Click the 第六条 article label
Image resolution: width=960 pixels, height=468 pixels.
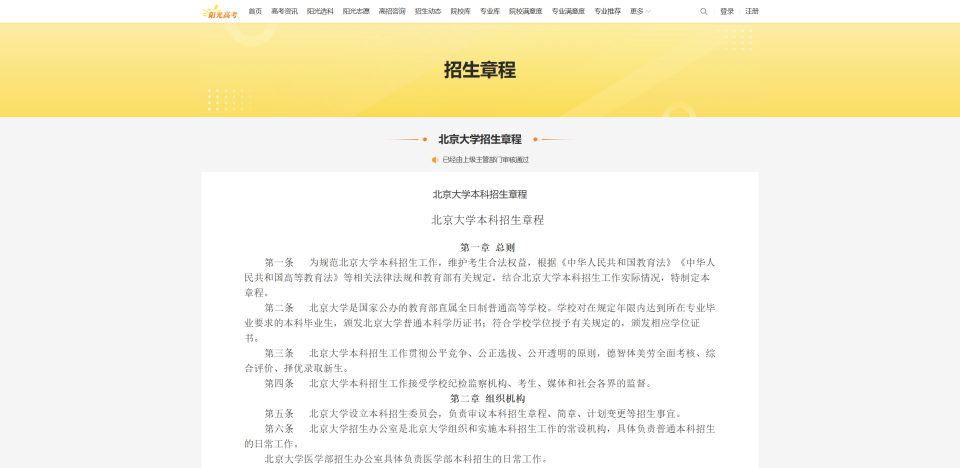click(279, 429)
